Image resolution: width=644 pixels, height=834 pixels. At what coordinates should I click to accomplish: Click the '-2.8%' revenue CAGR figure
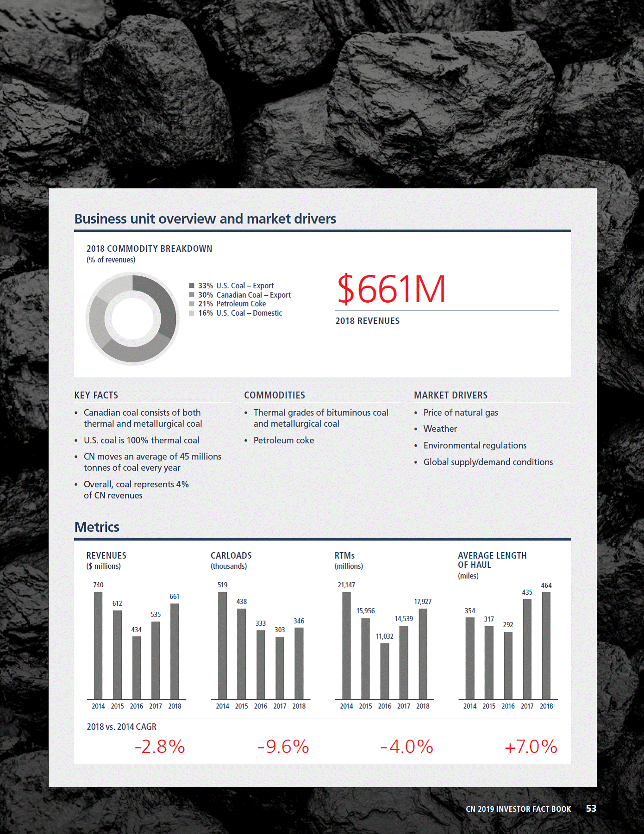[160, 747]
